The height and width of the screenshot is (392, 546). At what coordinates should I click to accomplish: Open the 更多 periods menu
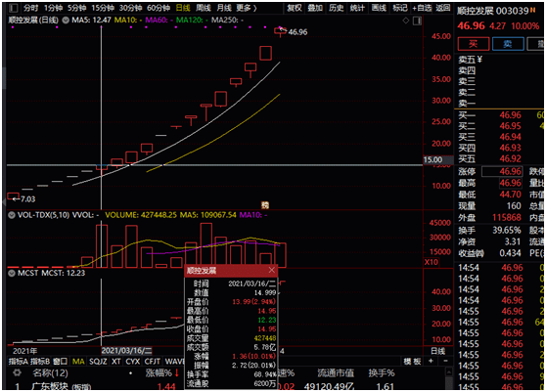pyautogui.click(x=246, y=8)
